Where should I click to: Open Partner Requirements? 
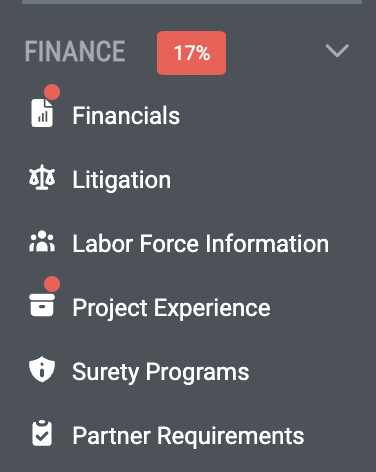pyautogui.click(x=188, y=436)
